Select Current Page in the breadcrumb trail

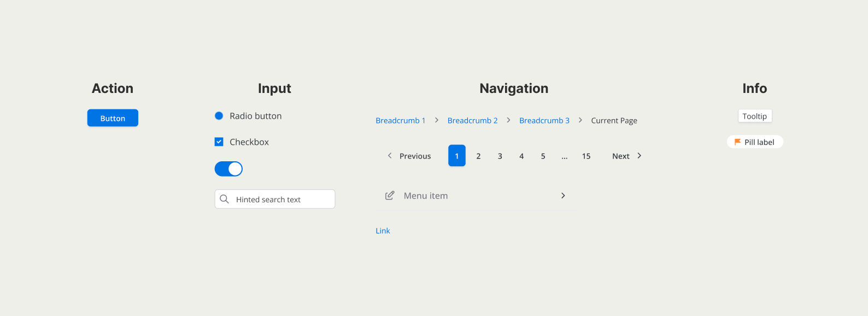click(614, 120)
